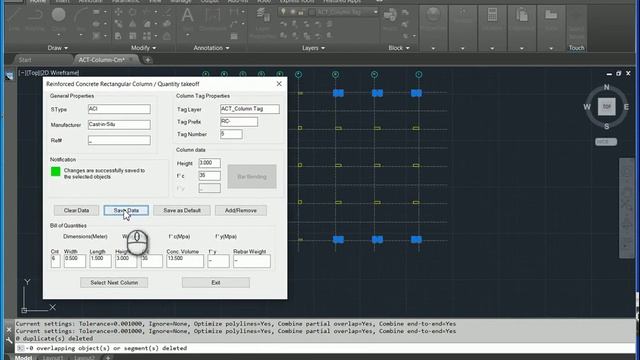Viewport: 640px width, 360px height.
Task: Select the Polyline draw tool
Action: pyautogui.click(x=34, y=18)
